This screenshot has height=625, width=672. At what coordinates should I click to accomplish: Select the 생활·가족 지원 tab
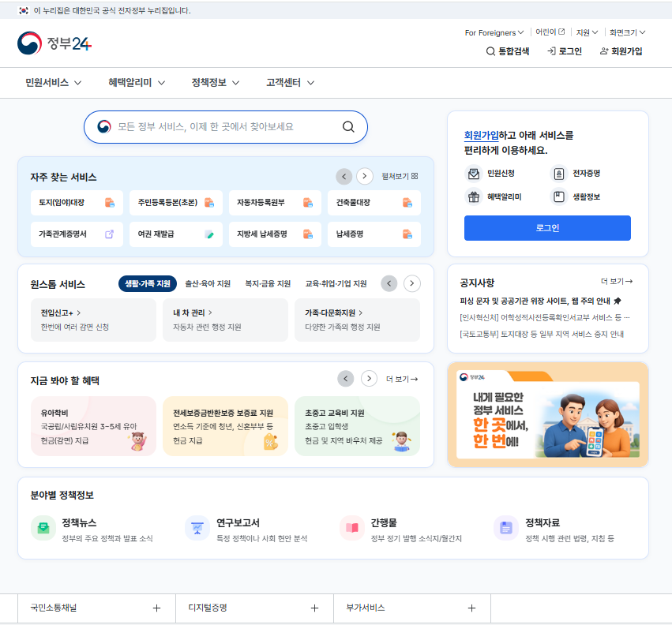(148, 283)
